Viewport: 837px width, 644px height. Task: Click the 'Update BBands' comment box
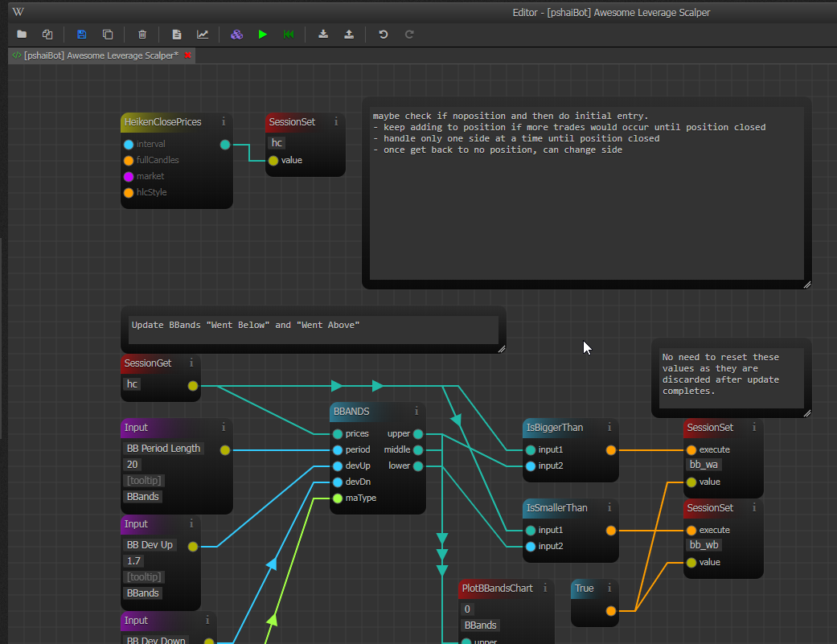314,330
